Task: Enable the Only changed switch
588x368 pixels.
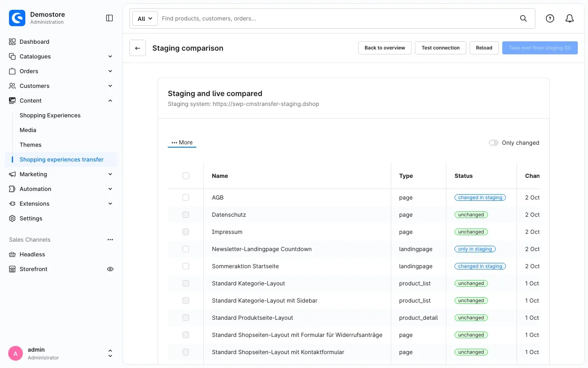Action: 494,143
